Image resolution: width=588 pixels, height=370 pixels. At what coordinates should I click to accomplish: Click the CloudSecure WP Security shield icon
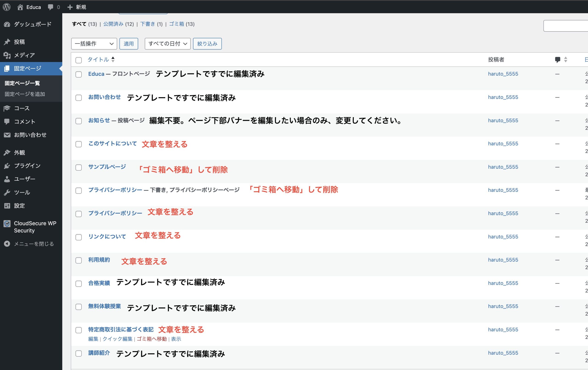pos(7,223)
